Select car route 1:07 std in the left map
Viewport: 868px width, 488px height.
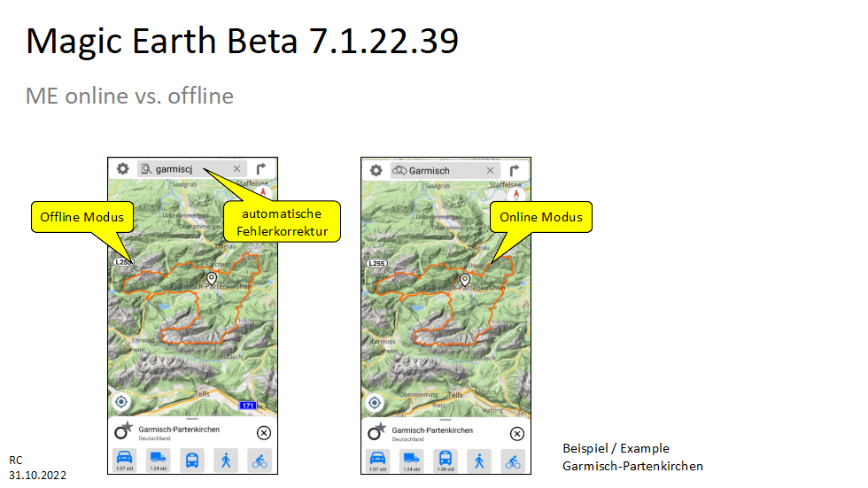tap(125, 461)
